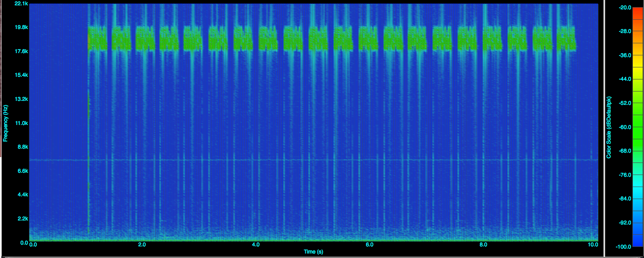Click the "Color Scale" legend title
The image size is (644, 258).
point(609,127)
